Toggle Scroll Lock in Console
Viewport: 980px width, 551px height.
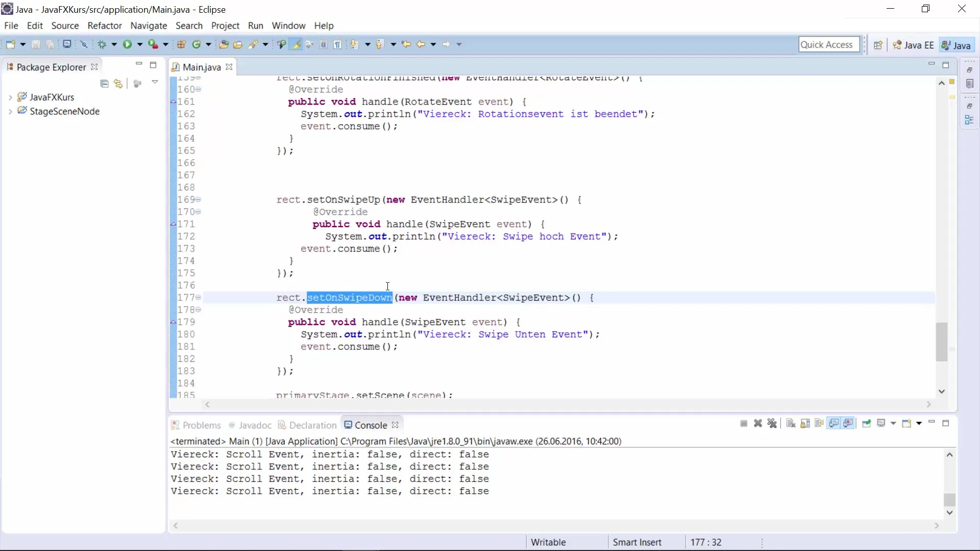[805, 423]
